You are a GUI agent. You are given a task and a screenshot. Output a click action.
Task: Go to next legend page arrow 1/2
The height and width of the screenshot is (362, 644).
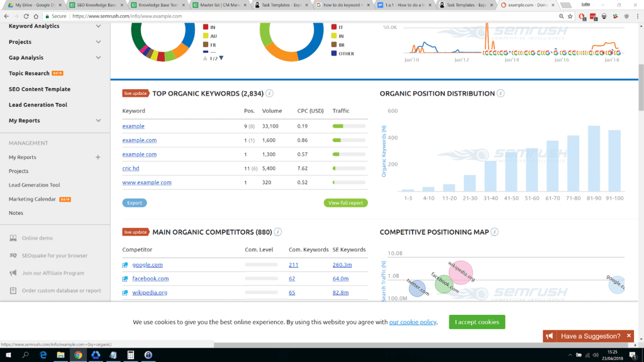221,58
